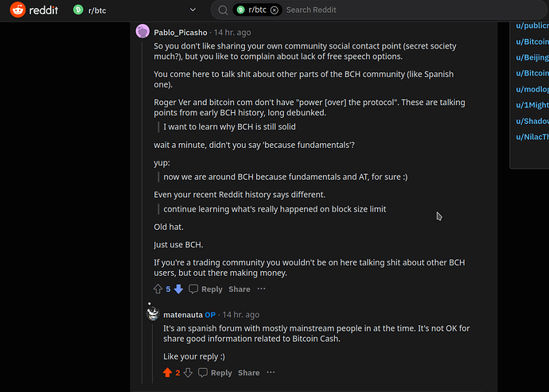Upvote Pablo_Picasho's comment
The height and width of the screenshot is (392, 549).
click(x=158, y=289)
